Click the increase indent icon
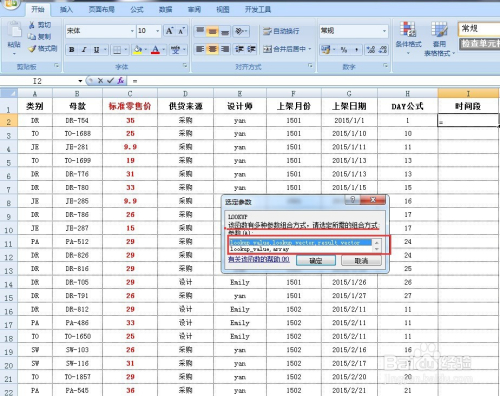 coord(251,49)
